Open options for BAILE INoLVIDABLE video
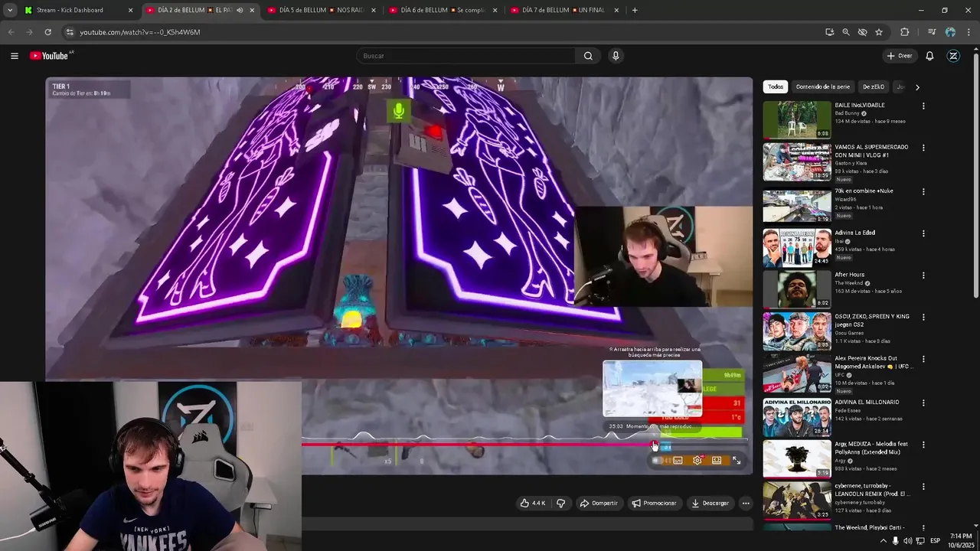The height and width of the screenshot is (551, 980). coord(923,106)
